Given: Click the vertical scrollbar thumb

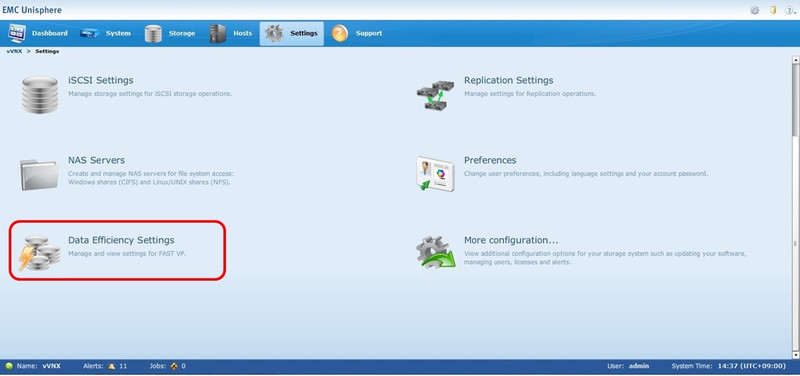Looking at the screenshot, I should click(795, 99).
